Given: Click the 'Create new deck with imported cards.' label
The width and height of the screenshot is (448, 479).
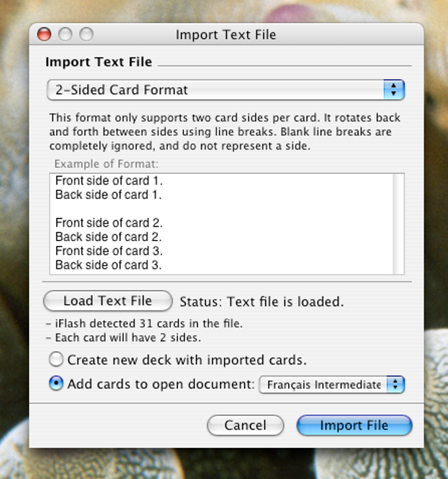Looking at the screenshot, I should (x=187, y=360).
